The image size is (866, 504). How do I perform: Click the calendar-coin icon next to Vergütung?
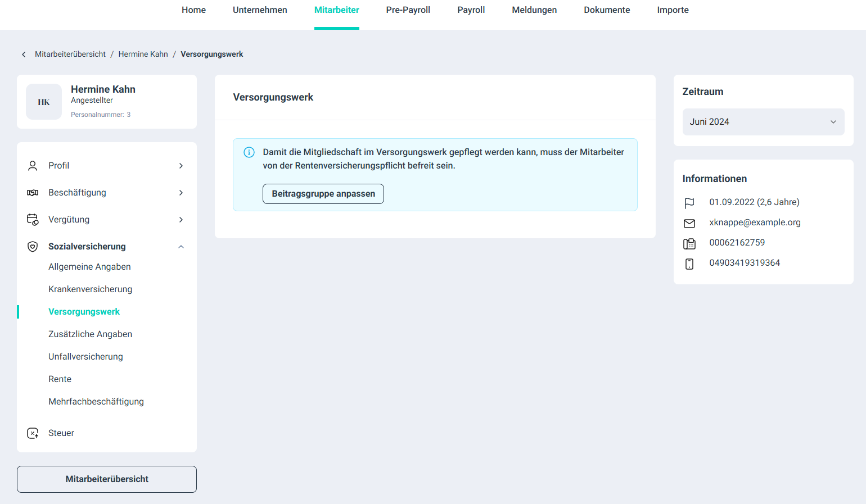(x=33, y=220)
